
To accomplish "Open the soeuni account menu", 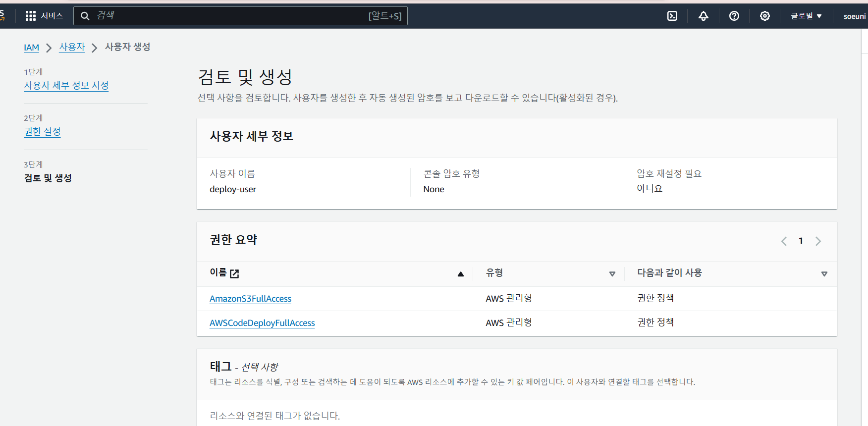I will 855,16.
